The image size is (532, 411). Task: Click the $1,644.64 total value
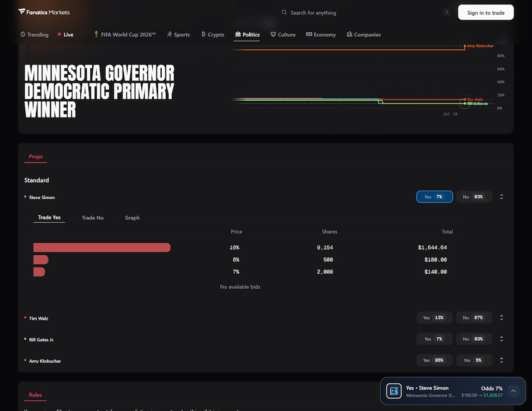[x=432, y=248]
